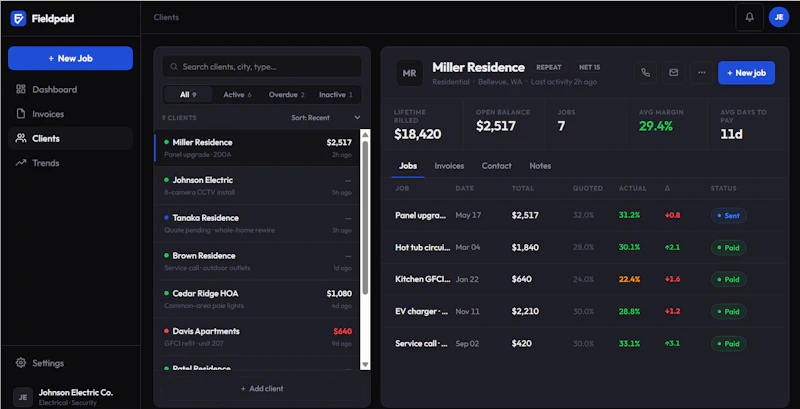Open the Sort: Recent dropdown
Image resolution: width=800 pixels, height=409 pixels.
coord(326,118)
